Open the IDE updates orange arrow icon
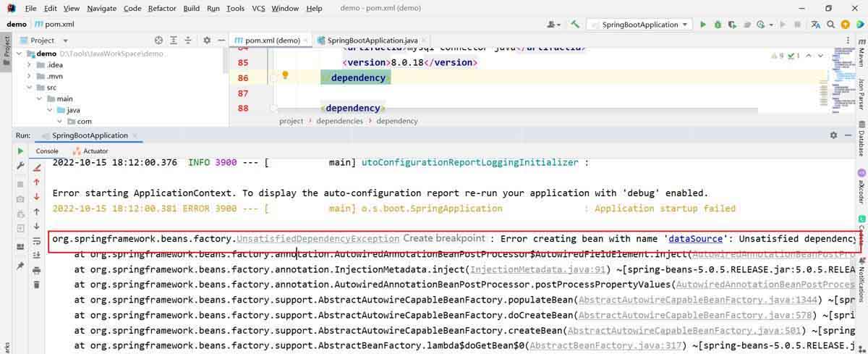This screenshot has height=354, width=868. (x=846, y=25)
